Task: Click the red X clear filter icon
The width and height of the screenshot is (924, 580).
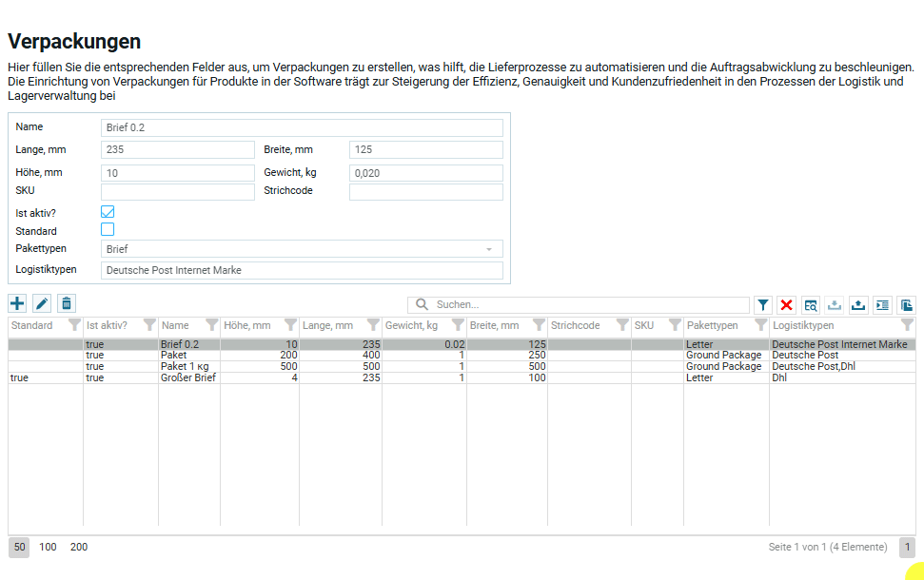Action: [787, 305]
